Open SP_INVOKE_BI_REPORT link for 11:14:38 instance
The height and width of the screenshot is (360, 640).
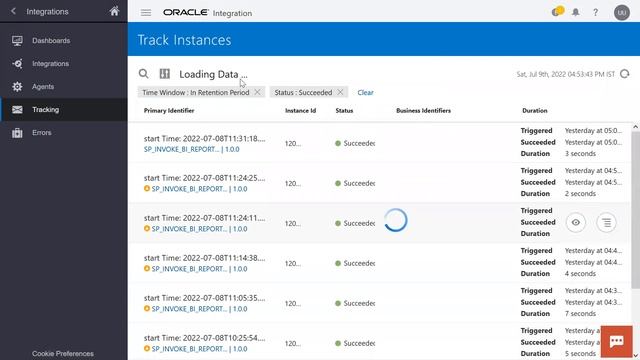[x=199, y=269]
